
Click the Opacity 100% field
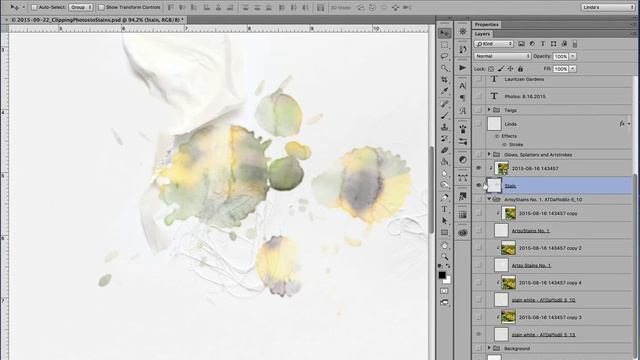561,56
